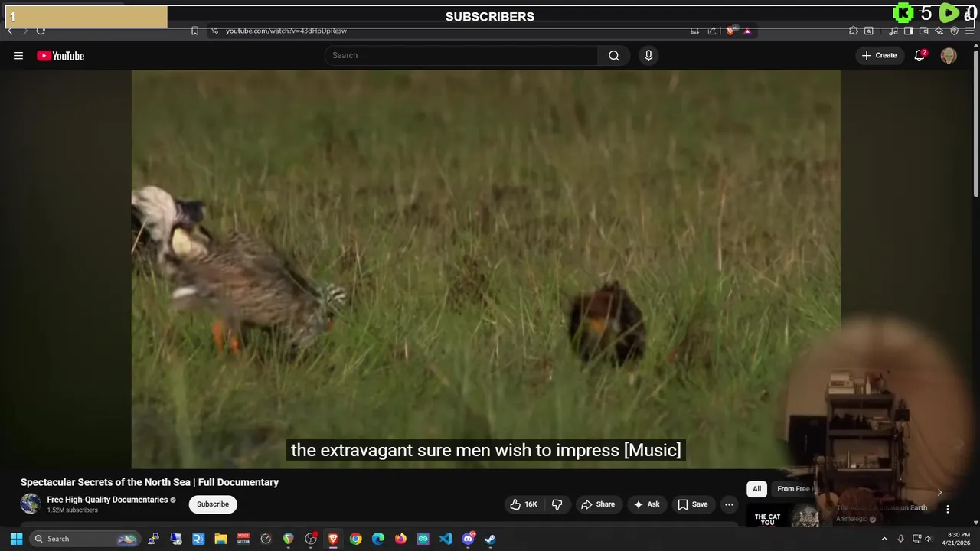Open Firefox from the taskbar

400,539
